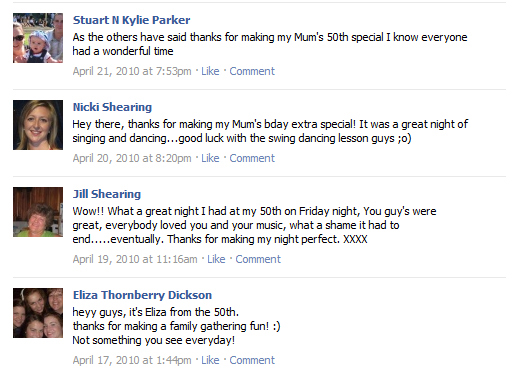
Task: Click Jill Shearing's profile photo
Action: (x=38, y=212)
